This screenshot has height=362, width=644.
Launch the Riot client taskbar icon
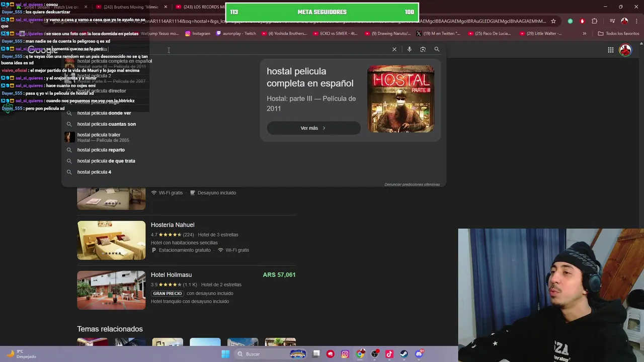pyautogui.click(x=331, y=354)
